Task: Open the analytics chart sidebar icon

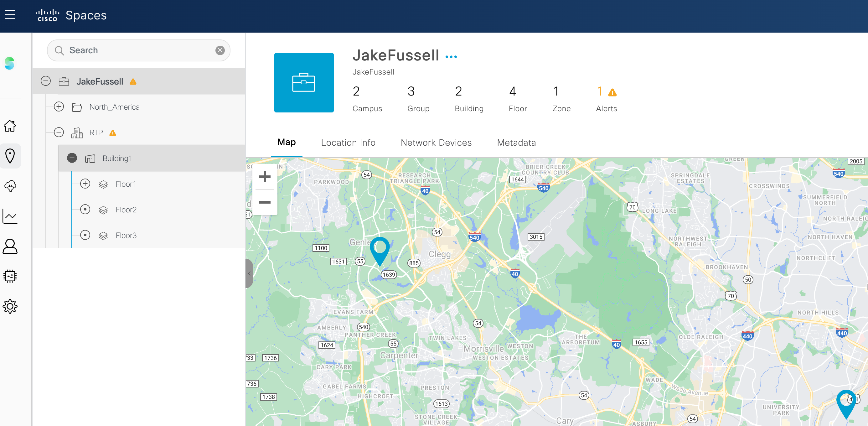Action: pos(10,216)
